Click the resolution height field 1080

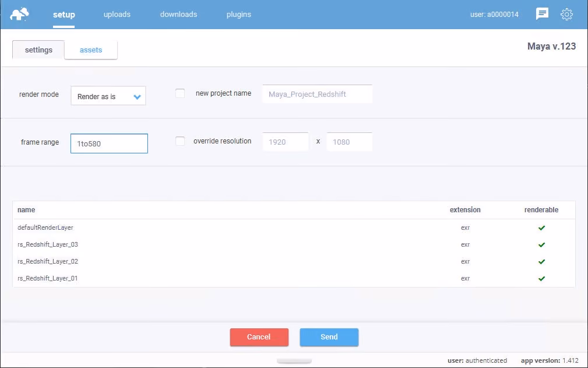pyautogui.click(x=349, y=142)
